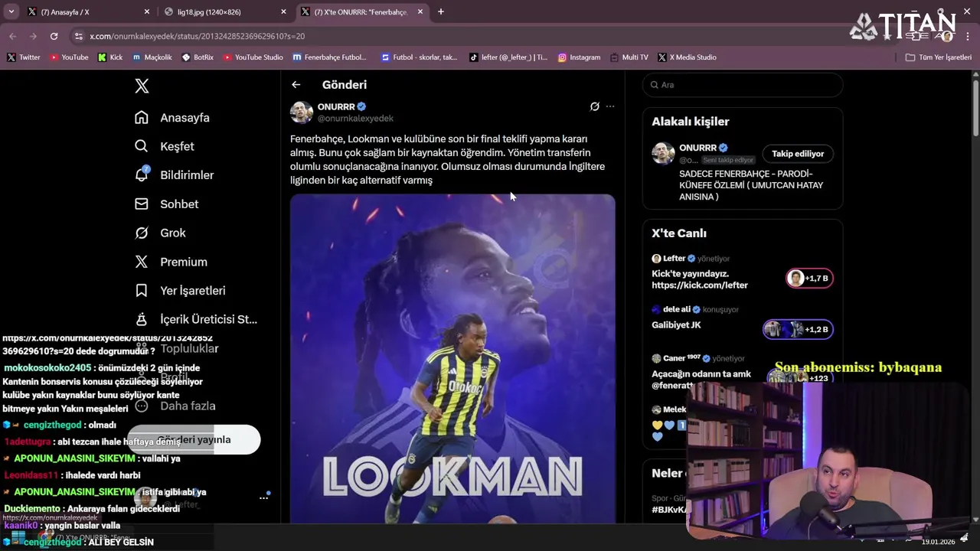
Task: Click the Anasayfa house icon
Action: coord(142,118)
